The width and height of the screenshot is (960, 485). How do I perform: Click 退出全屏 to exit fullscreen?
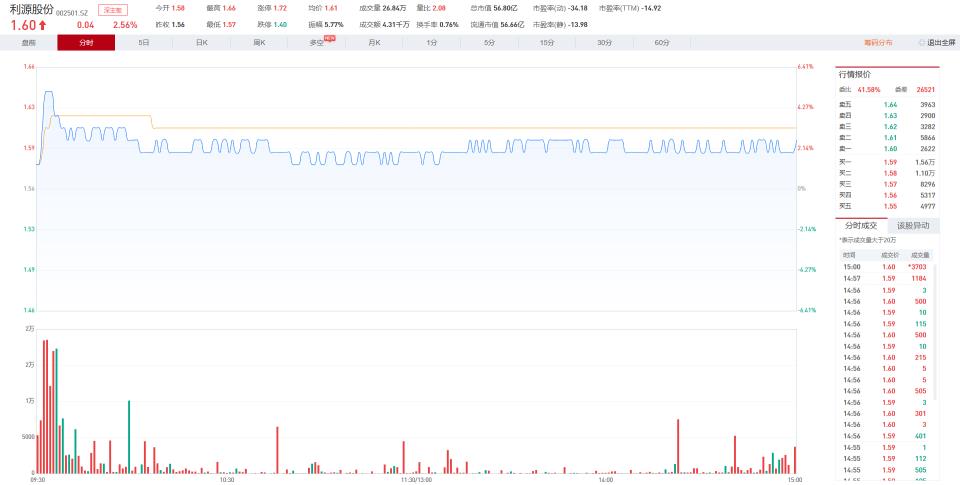point(941,43)
